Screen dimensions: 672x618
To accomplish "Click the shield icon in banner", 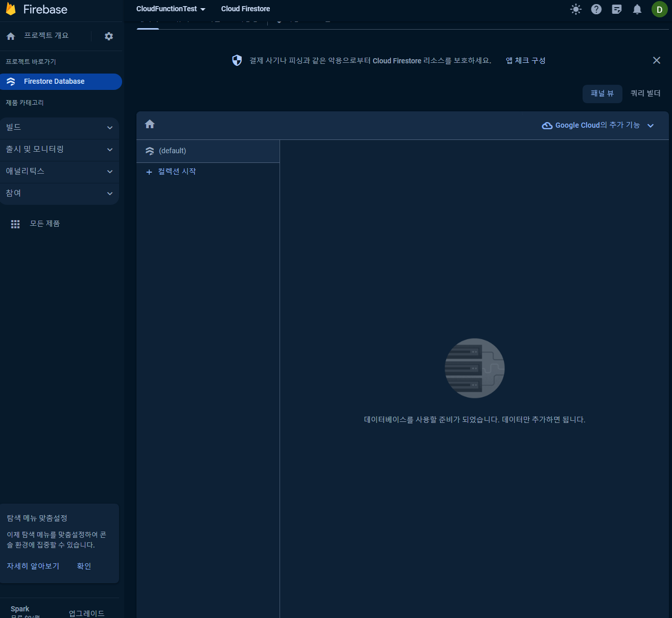I will click(x=237, y=60).
